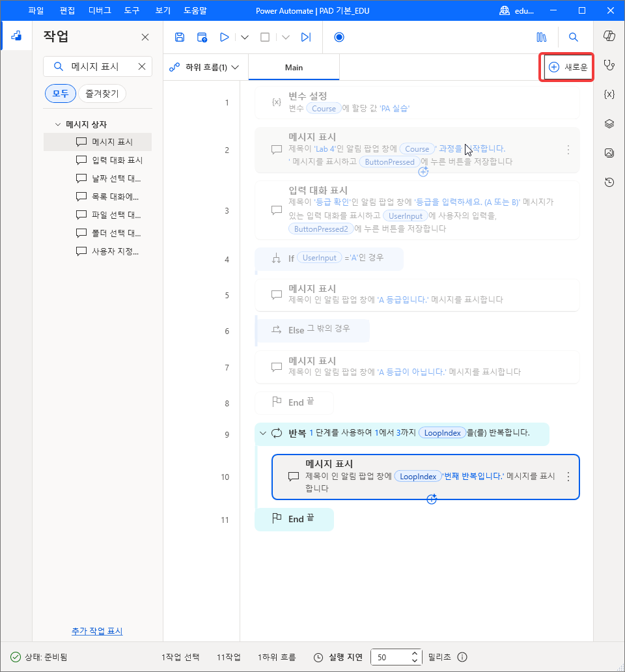625x672 pixels.
Task: Click the 새로운 button
Action: coord(568,67)
